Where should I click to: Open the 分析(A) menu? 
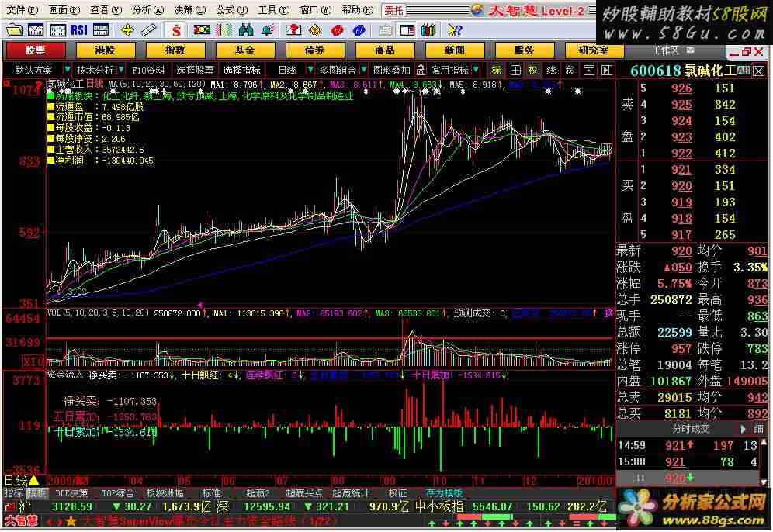tap(141, 10)
